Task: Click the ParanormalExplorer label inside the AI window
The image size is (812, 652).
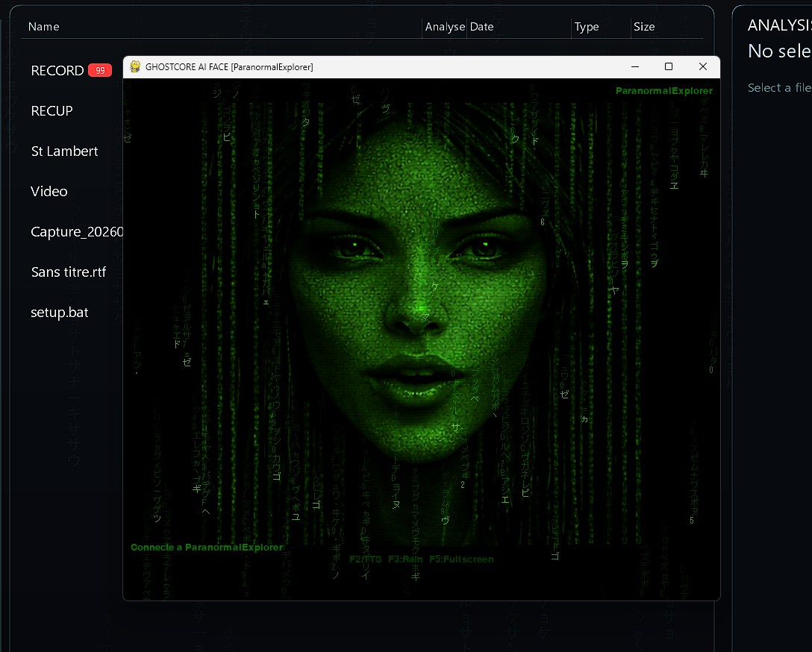Action: coord(664,90)
